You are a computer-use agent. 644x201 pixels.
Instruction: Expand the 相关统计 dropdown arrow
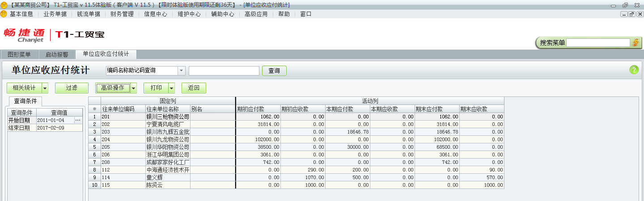coord(45,88)
